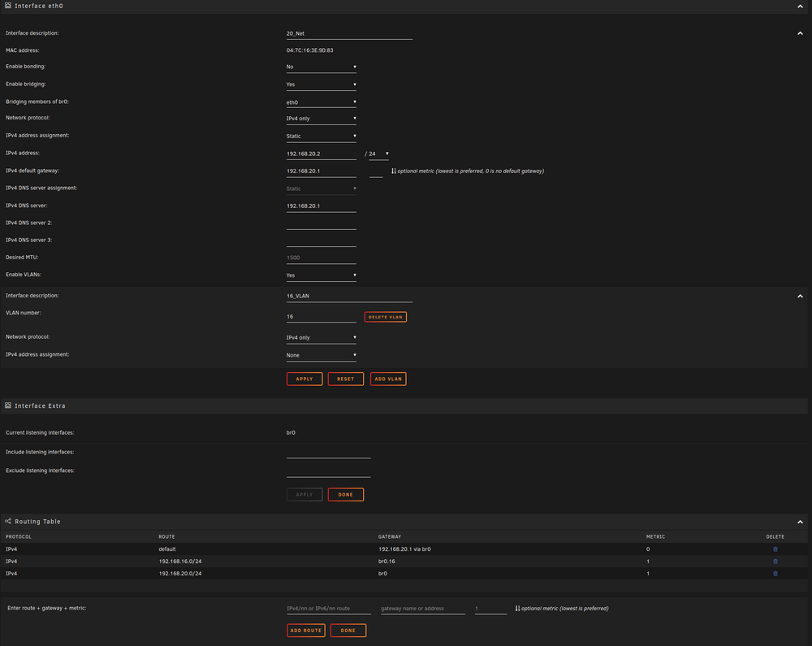Click the default route cell
812x646 pixels.
click(167, 549)
